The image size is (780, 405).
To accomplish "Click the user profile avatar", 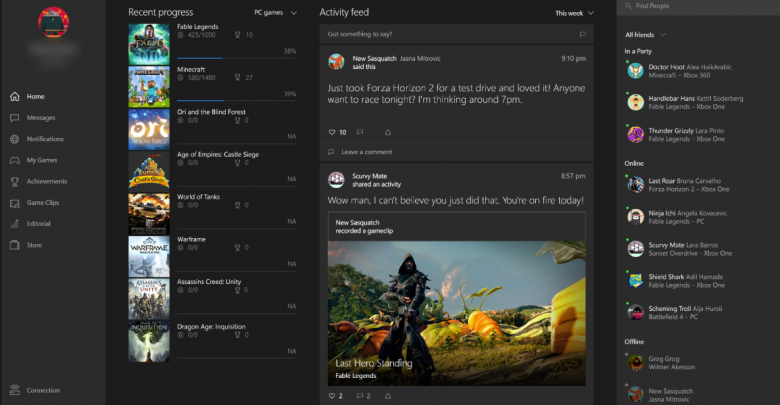I will pos(53,22).
